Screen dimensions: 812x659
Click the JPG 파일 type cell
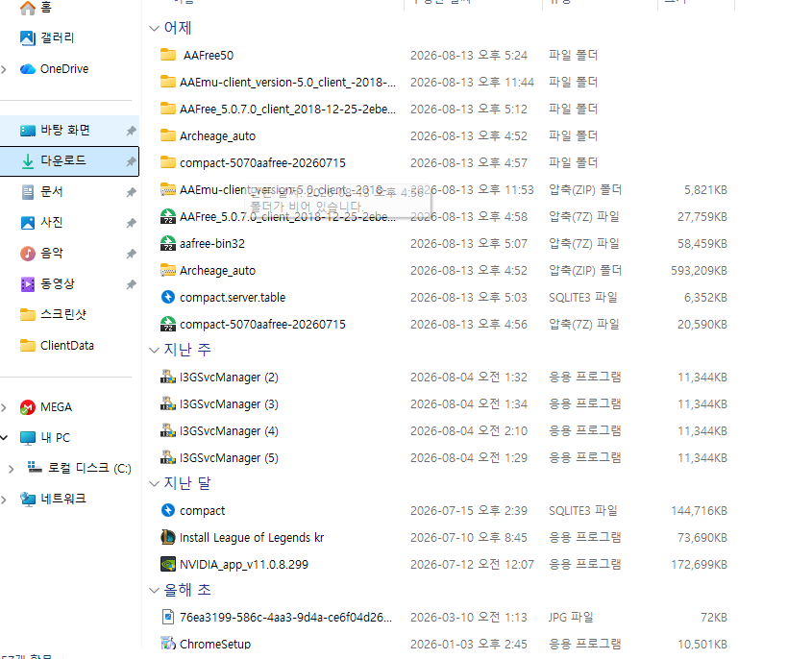pyautogui.click(x=571, y=617)
